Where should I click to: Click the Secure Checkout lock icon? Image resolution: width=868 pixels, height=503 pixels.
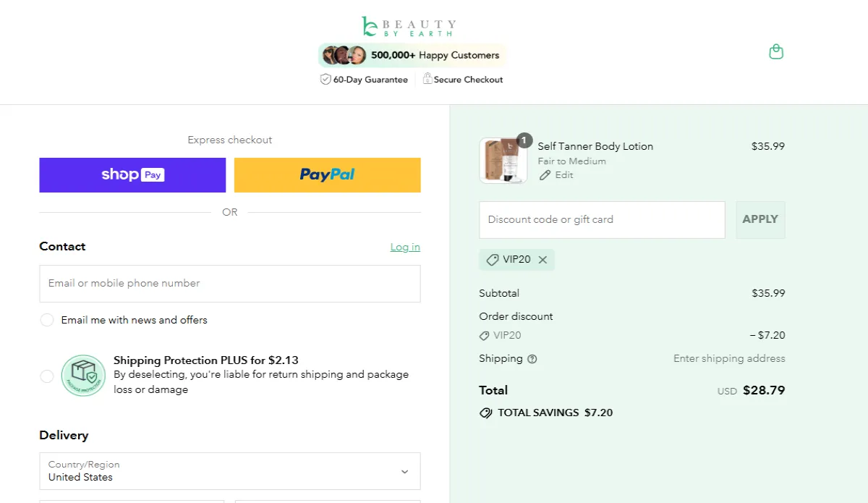pos(426,79)
